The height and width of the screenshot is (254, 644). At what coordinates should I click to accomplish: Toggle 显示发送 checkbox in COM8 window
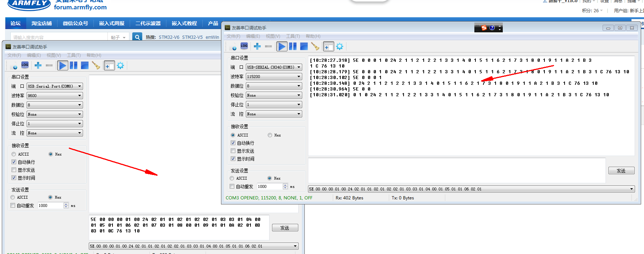coord(14,170)
